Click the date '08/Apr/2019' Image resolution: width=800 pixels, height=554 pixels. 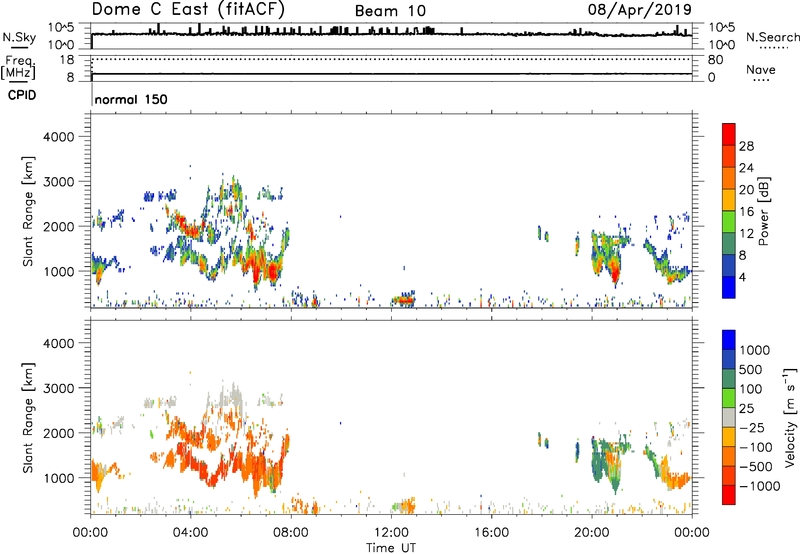tap(640, 10)
